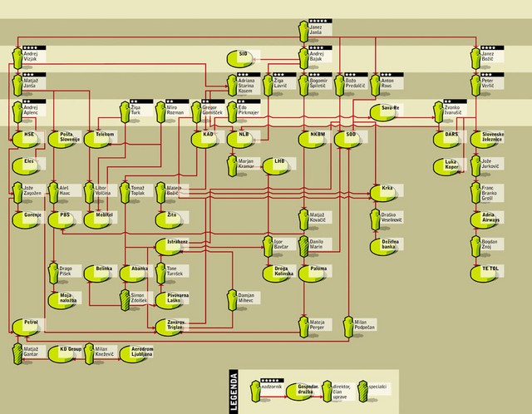Select the NKBM company oval
Viewport: 532px width, 414px height.
pyautogui.click(x=312, y=140)
